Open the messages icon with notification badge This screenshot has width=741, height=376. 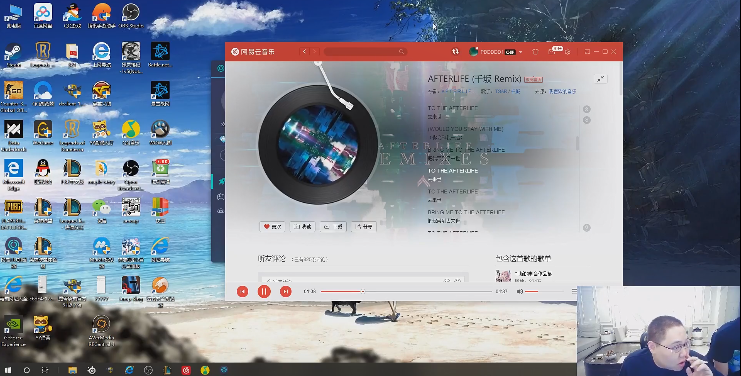point(551,51)
